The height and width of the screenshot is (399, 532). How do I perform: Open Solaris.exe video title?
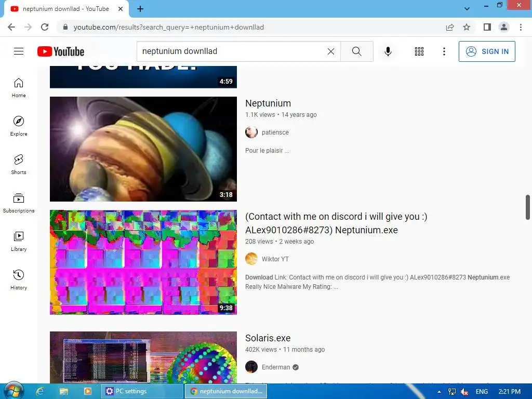click(x=268, y=338)
